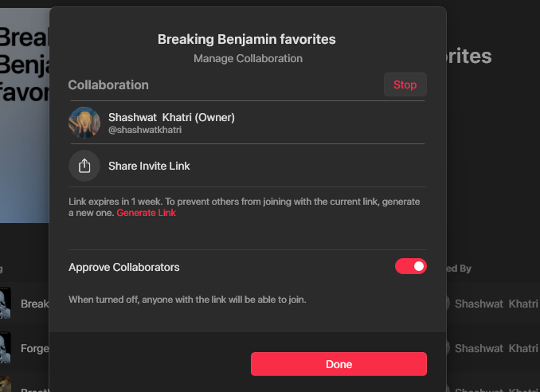Click the third Shashwat Khatri added-by entry
This screenshot has height=392, width=540.
click(495, 387)
